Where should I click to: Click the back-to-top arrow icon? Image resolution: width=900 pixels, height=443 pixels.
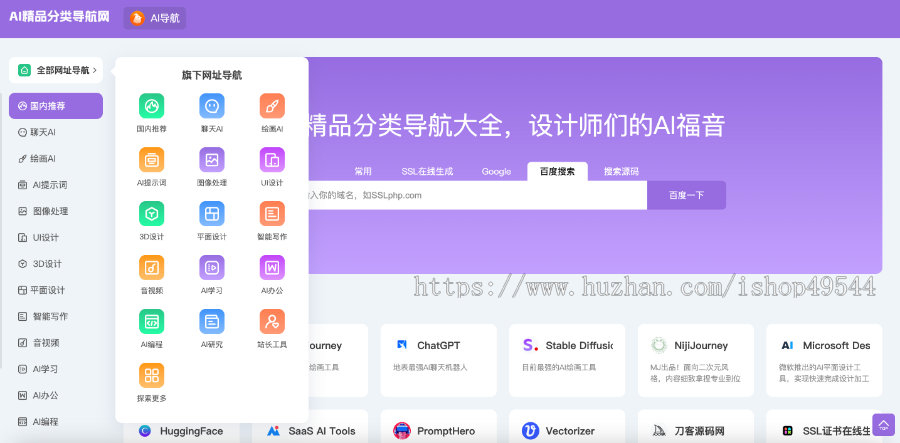click(883, 425)
